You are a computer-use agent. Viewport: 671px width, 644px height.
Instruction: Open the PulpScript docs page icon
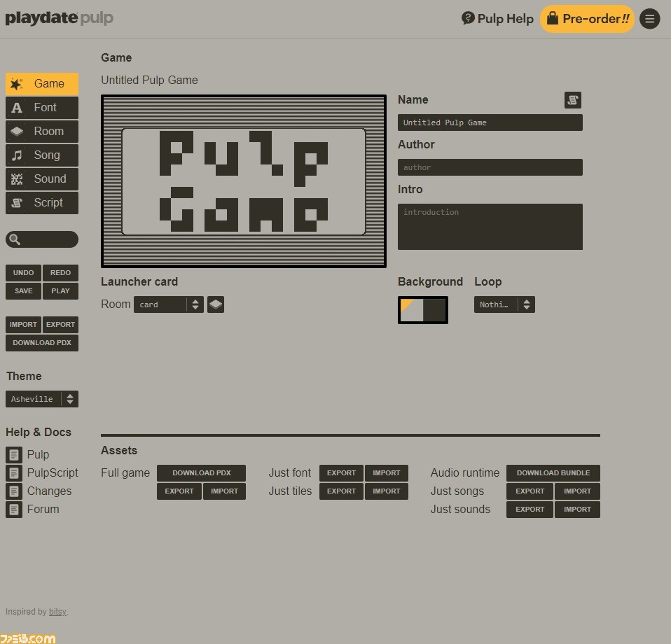14,473
